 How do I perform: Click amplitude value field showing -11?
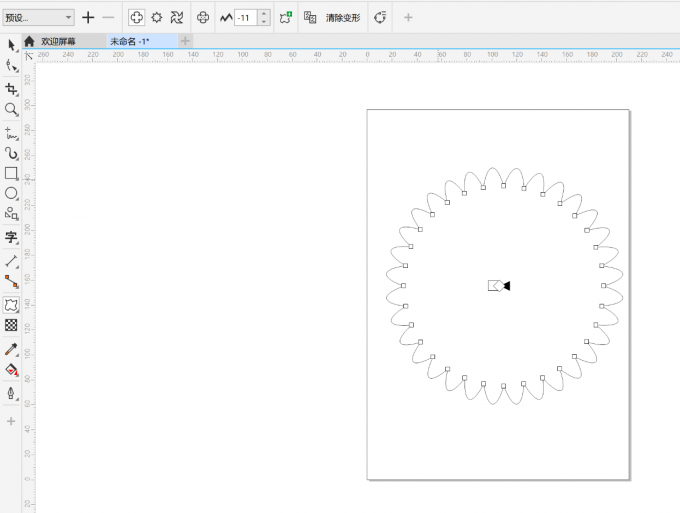click(x=246, y=17)
